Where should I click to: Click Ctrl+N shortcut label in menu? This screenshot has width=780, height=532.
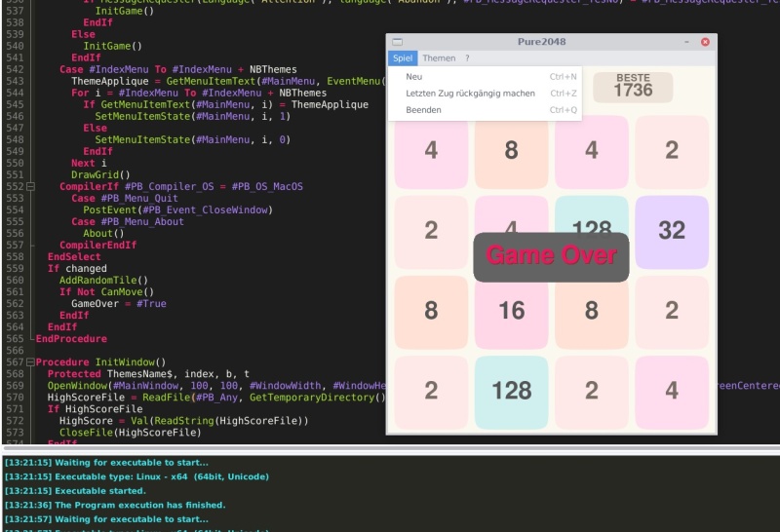coord(564,77)
